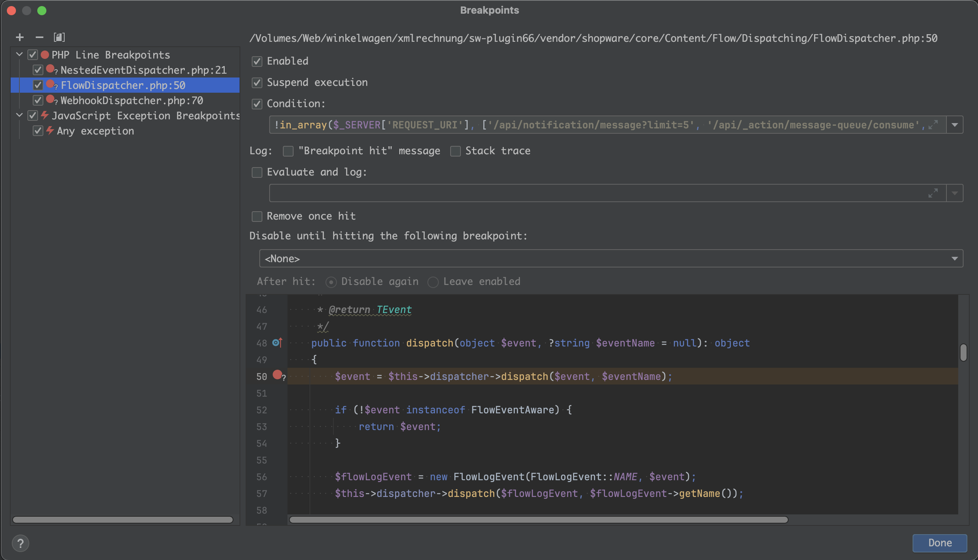
Task: Click "return $event;" on line 53
Action: (x=400, y=427)
